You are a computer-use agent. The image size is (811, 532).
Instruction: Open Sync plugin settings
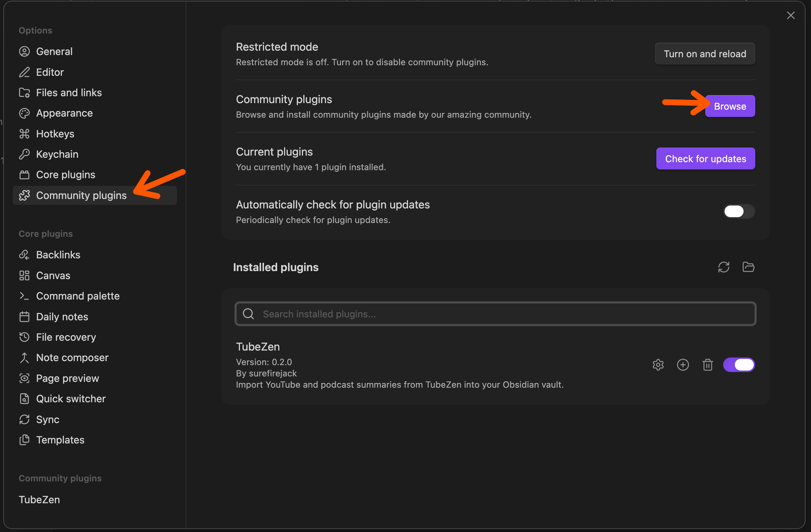pyautogui.click(x=95, y=419)
